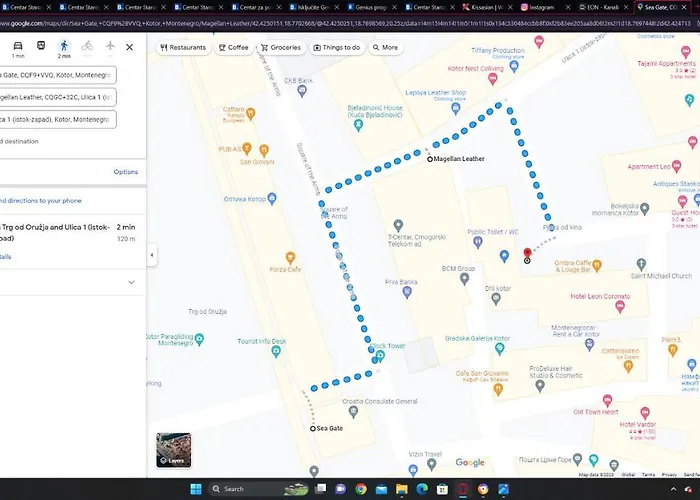
Task: Click the Bjeladinović House pin
Action: [358, 125]
